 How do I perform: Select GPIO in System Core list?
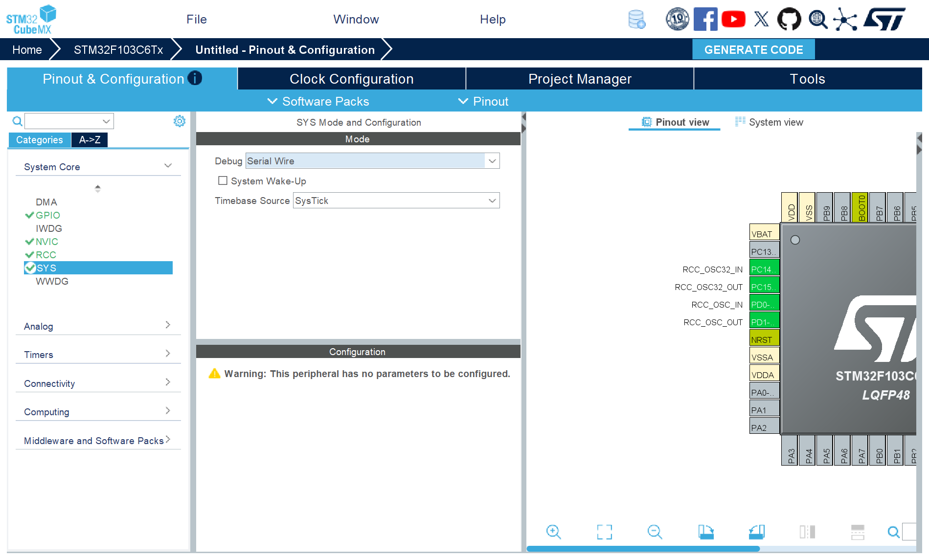click(48, 215)
